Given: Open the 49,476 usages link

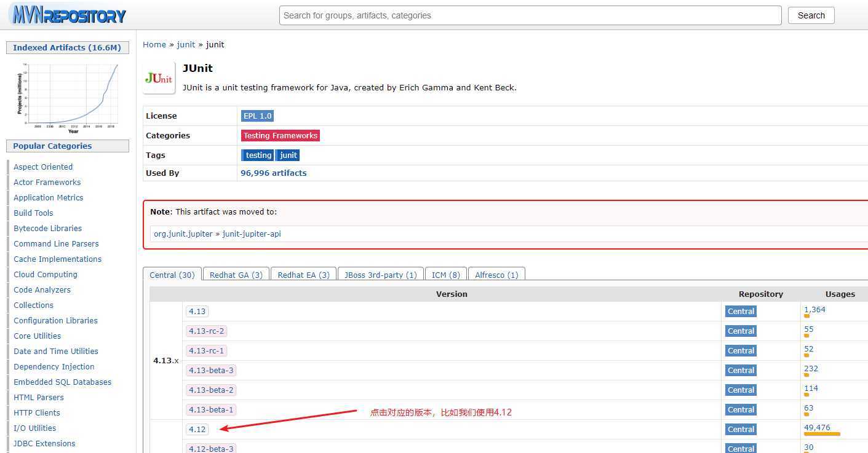Looking at the screenshot, I should 817,427.
